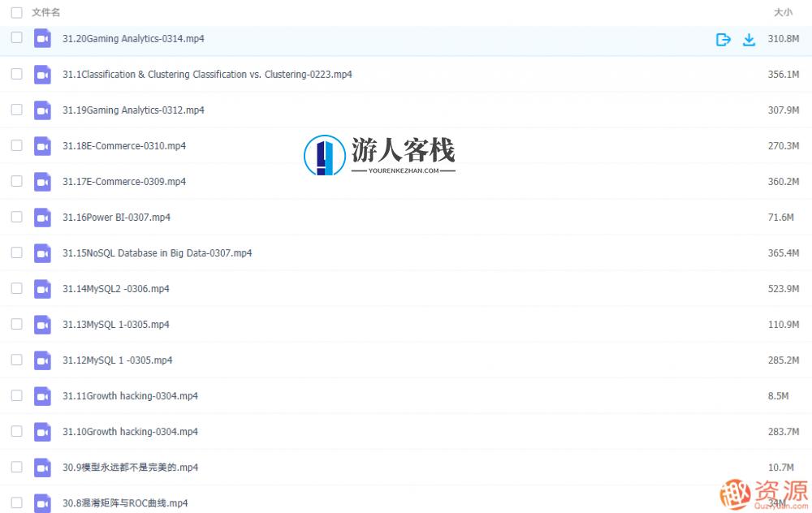Click the video icon beside 31.16Power BI-0307.mp4

[42, 218]
